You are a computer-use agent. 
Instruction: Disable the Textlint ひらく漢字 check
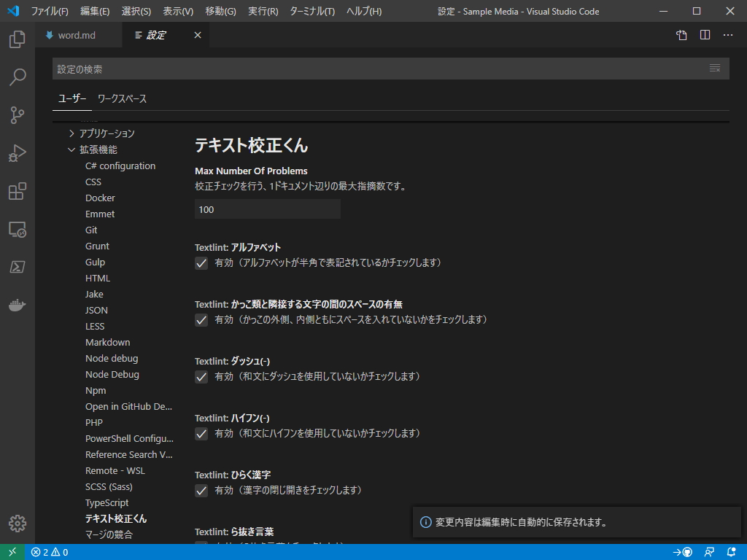coord(201,490)
